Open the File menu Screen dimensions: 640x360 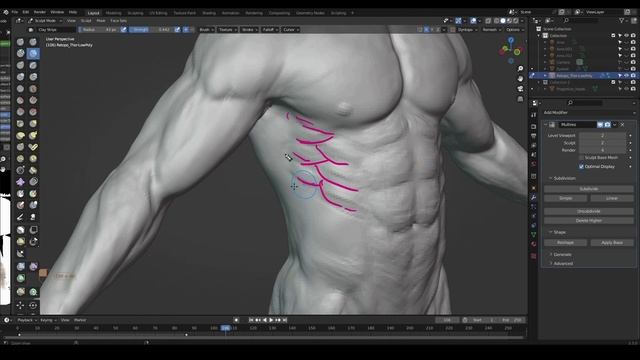pyautogui.click(x=15, y=12)
